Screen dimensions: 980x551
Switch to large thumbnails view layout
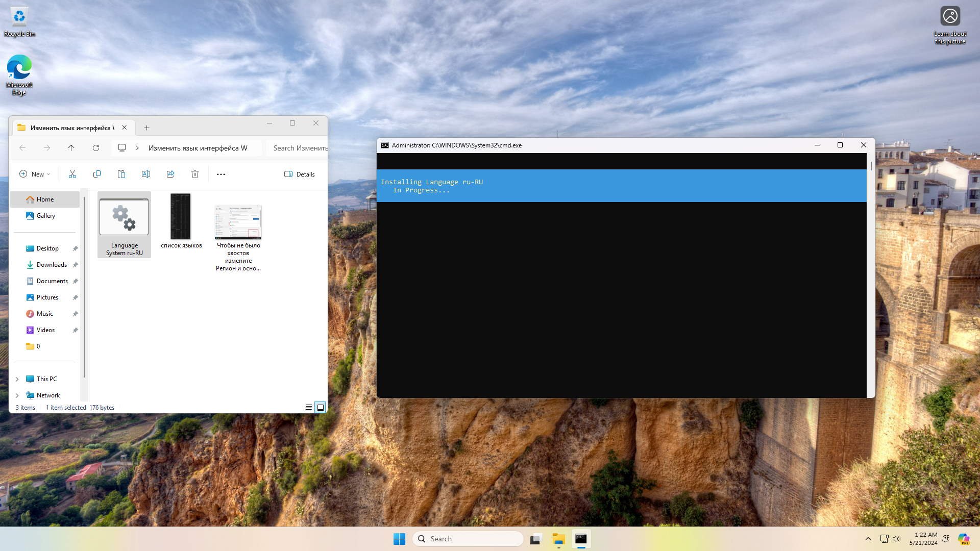point(321,407)
